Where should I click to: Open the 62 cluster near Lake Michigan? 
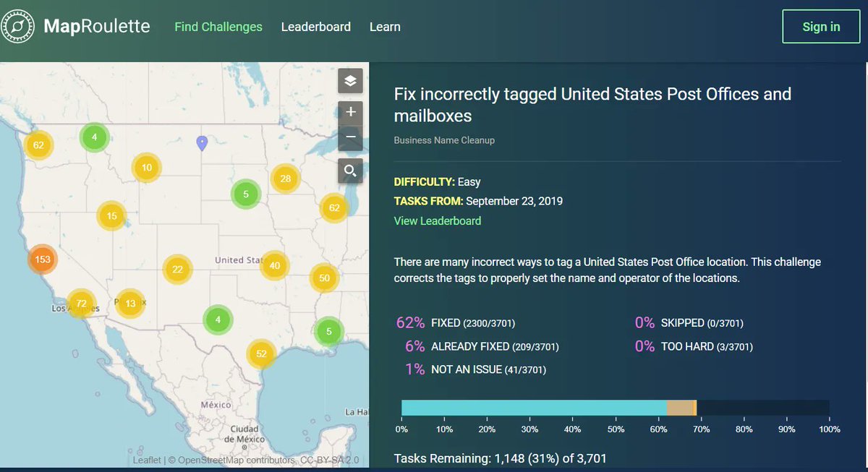point(334,208)
